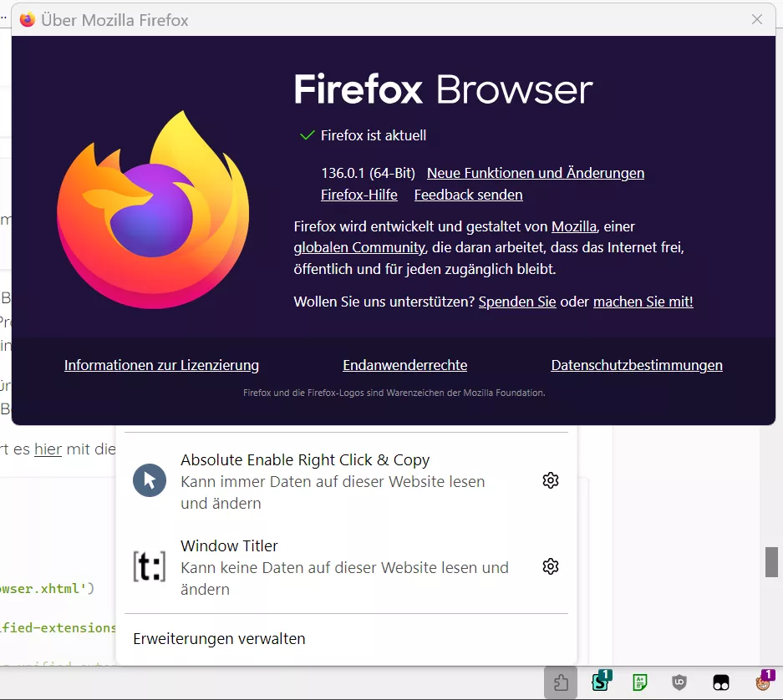Viewport: 783px width, 700px height.
Task: Click the Window Titler extension icon
Action: pos(150,566)
